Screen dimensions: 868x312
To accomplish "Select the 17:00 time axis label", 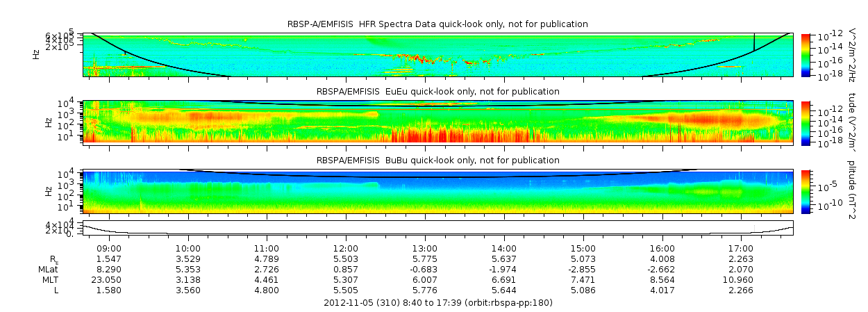I will pyautogui.click(x=741, y=249).
